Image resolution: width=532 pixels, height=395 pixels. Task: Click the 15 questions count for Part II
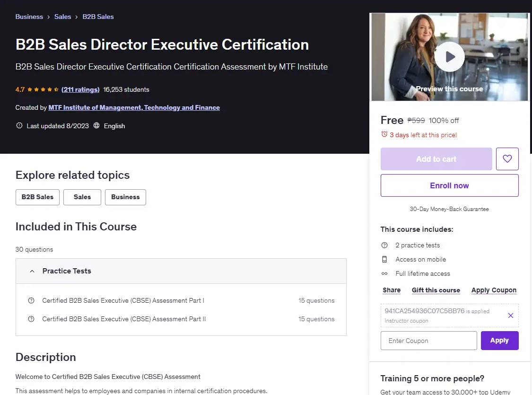[316, 319]
